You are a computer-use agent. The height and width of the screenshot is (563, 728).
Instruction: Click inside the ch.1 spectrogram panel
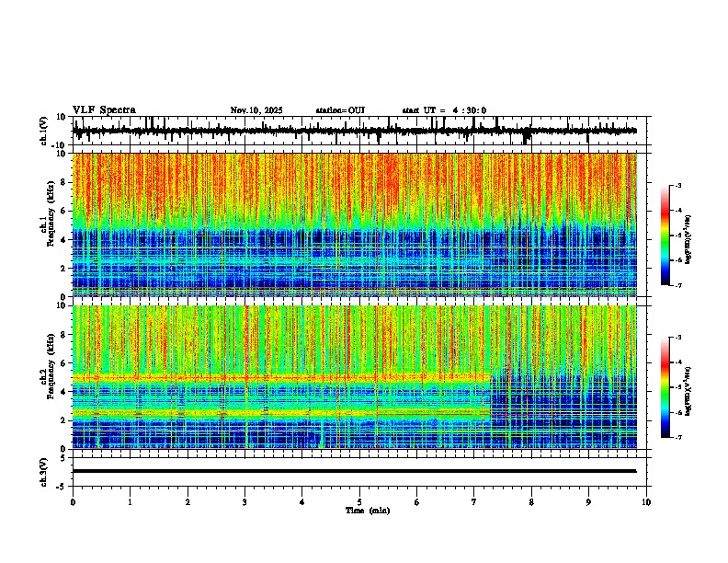tap(354, 224)
